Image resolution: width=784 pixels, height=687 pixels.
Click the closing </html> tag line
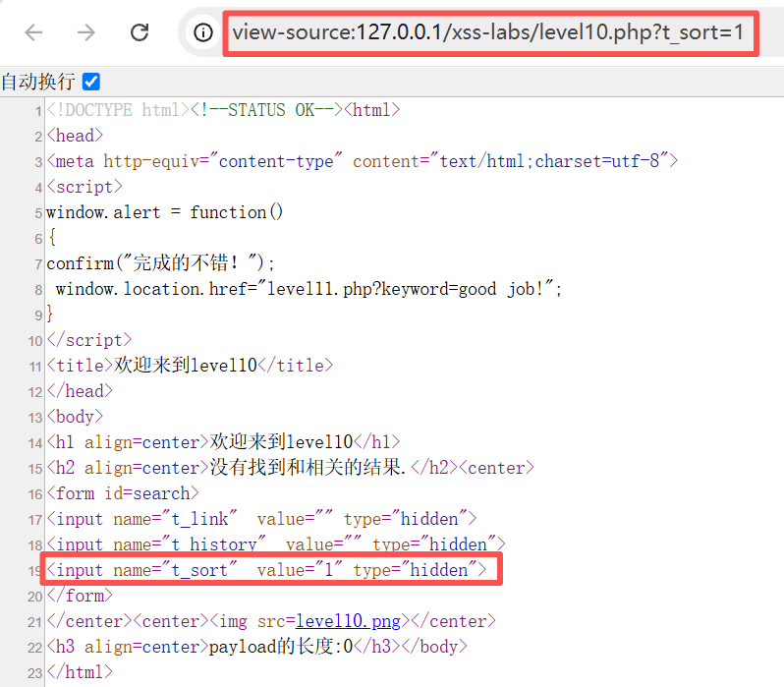point(80,672)
